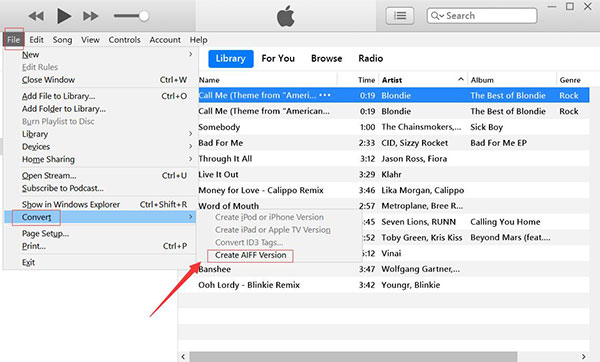Image resolution: width=600 pixels, height=362 pixels.
Task: Open the Edit menu
Action: tap(36, 39)
